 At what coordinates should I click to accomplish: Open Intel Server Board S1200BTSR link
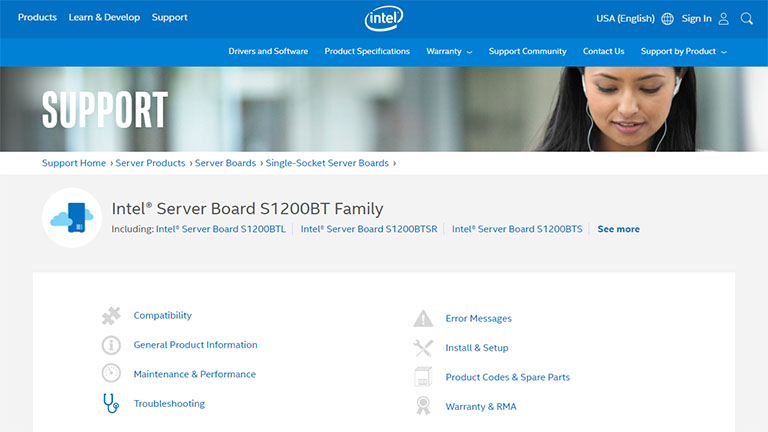pos(369,229)
